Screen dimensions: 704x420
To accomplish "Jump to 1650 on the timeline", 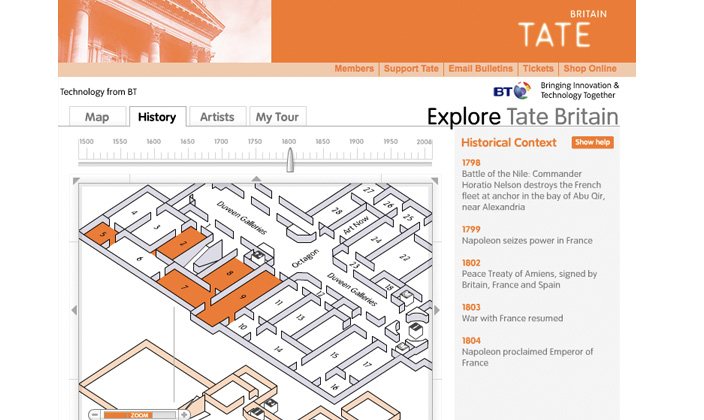I will pos(187,141).
